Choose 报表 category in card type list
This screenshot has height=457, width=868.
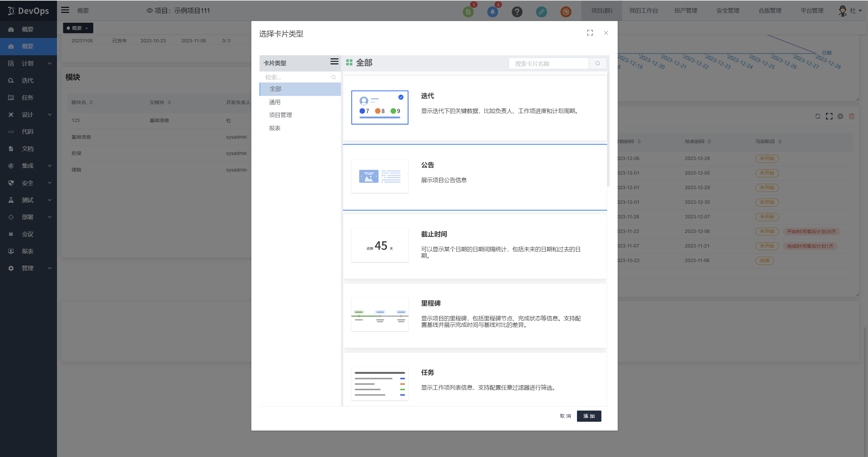click(x=275, y=128)
